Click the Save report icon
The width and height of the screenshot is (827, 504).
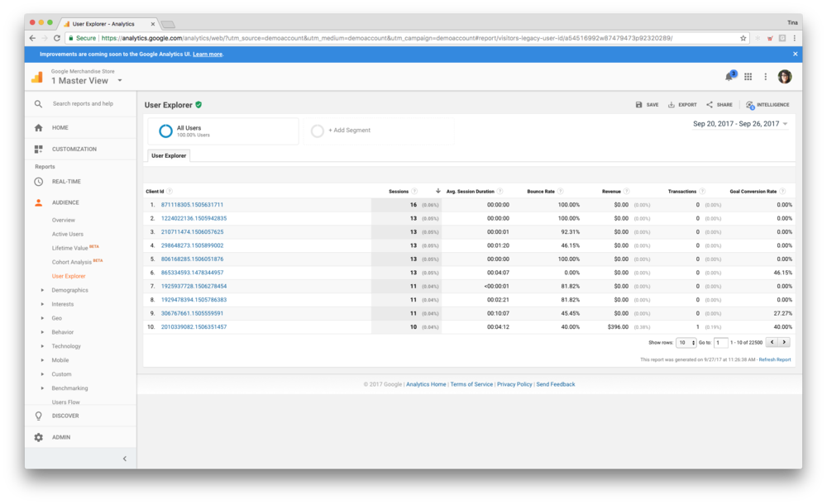(x=638, y=105)
